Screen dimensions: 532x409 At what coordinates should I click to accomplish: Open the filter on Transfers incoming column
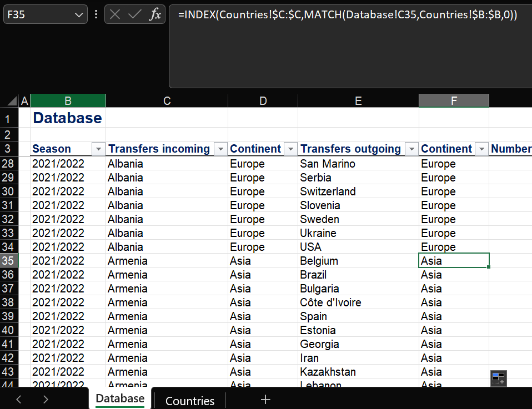pos(220,149)
